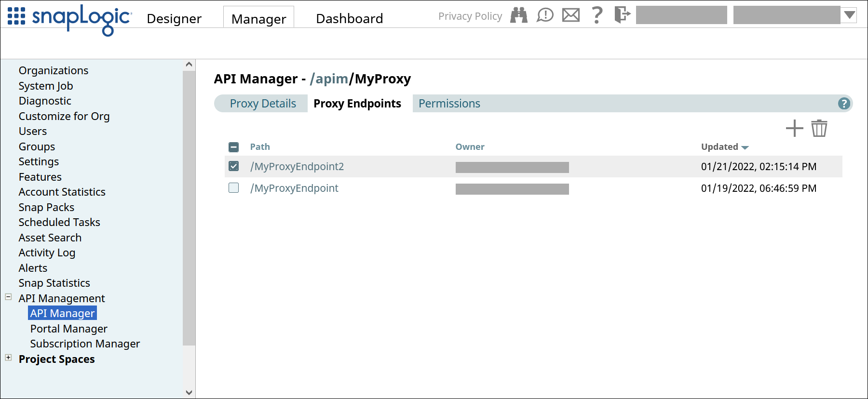This screenshot has width=868, height=399.
Task: Click the sidebar scroll up arrow
Action: click(x=189, y=65)
